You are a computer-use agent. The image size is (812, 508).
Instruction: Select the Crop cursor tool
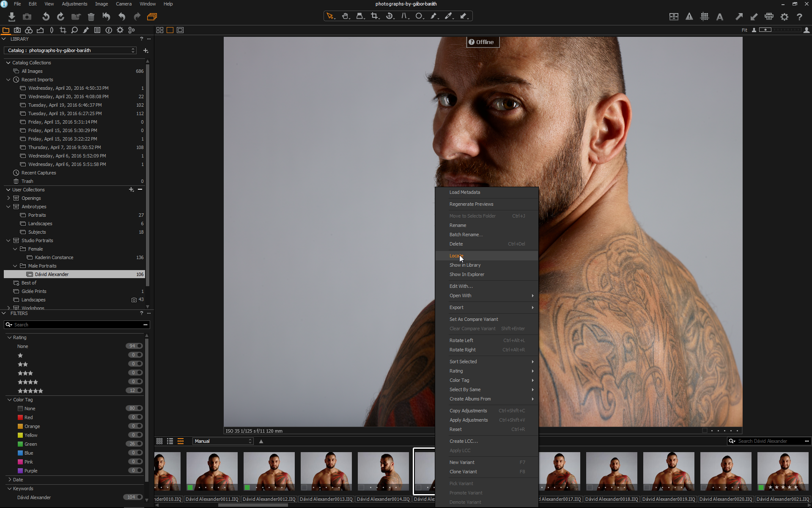(374, 16)
